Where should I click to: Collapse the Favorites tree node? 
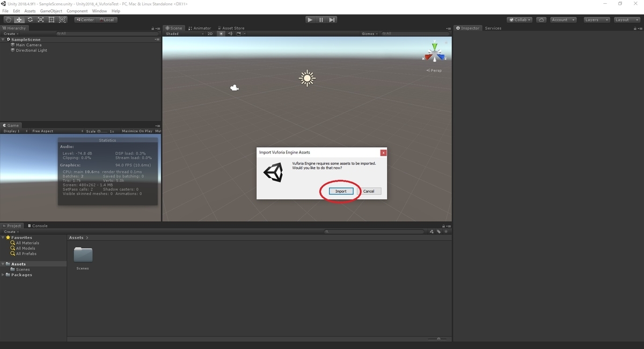tap(4, 237)
